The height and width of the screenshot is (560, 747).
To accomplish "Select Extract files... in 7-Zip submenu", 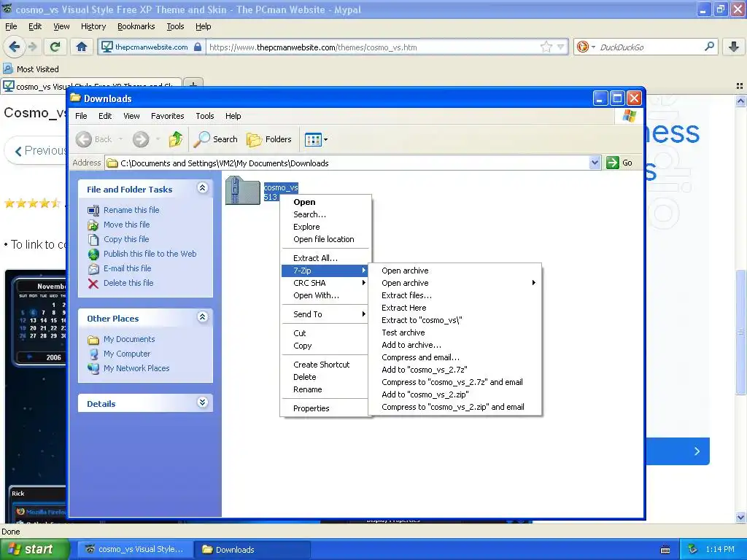I will click(x=455, y=295).
